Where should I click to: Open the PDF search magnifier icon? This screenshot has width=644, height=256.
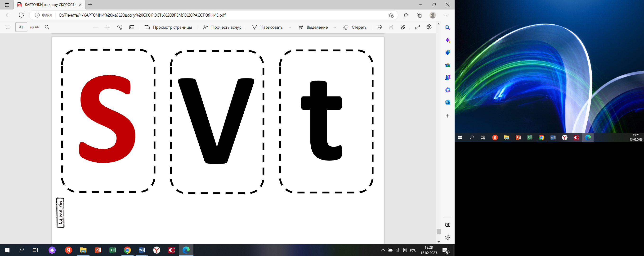coord(47,27)
